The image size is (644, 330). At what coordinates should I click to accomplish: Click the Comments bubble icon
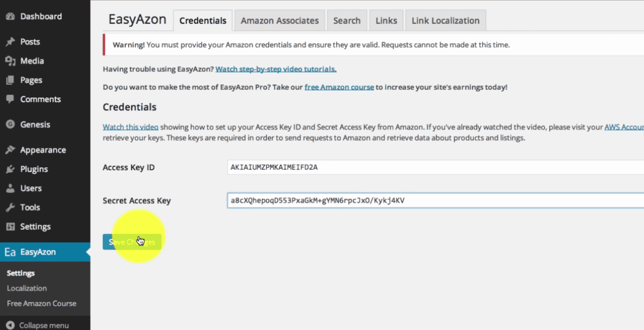10,99
